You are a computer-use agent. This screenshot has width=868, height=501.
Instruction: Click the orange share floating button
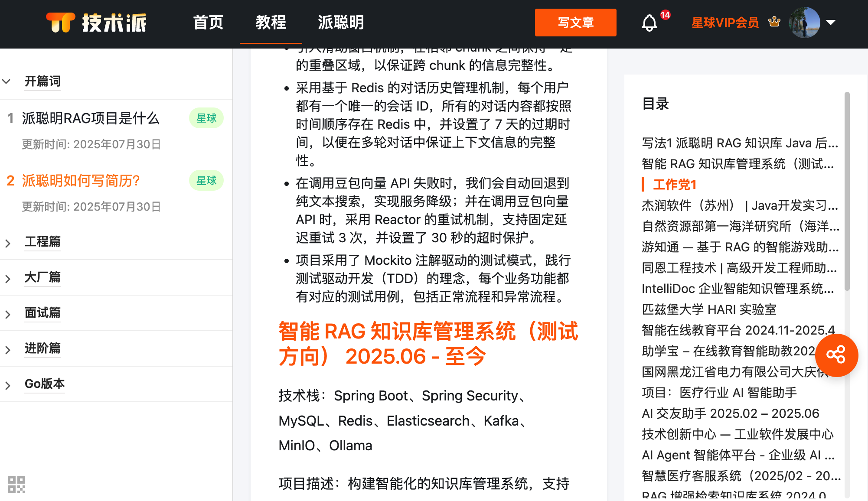coord(836,355)
